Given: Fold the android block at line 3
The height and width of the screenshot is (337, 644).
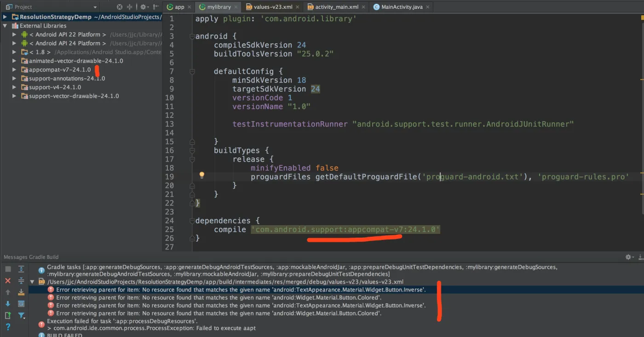Looking at the screenshot, I should coord(192,36).
